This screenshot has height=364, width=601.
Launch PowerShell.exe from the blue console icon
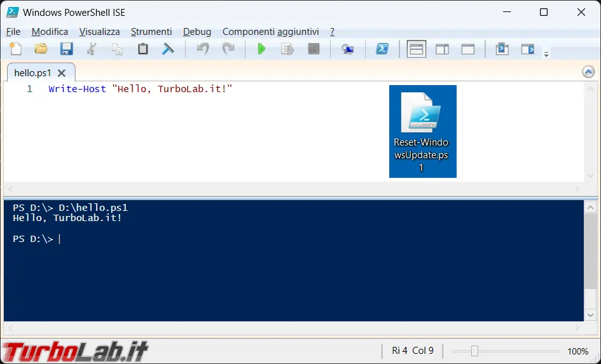pos(382,49)
